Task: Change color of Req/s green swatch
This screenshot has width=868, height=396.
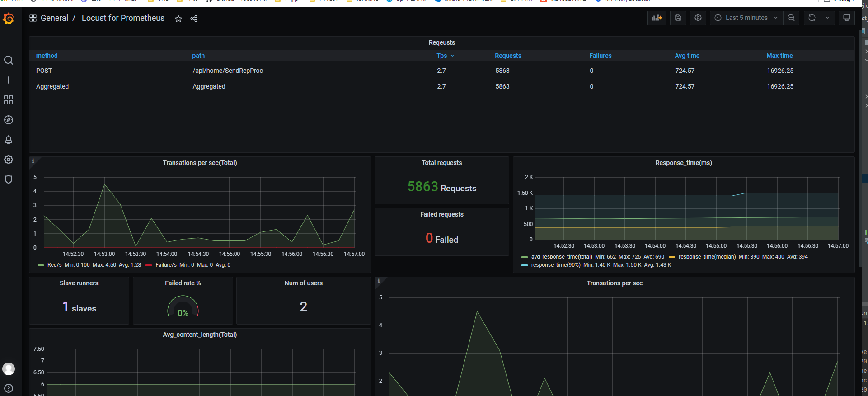Action: [41, 265]
